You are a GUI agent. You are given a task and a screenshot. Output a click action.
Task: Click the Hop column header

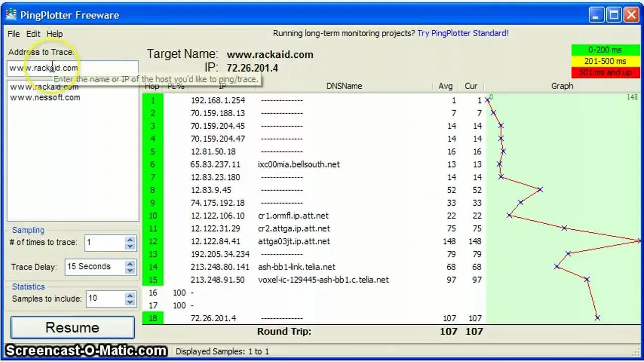[152, 86]
